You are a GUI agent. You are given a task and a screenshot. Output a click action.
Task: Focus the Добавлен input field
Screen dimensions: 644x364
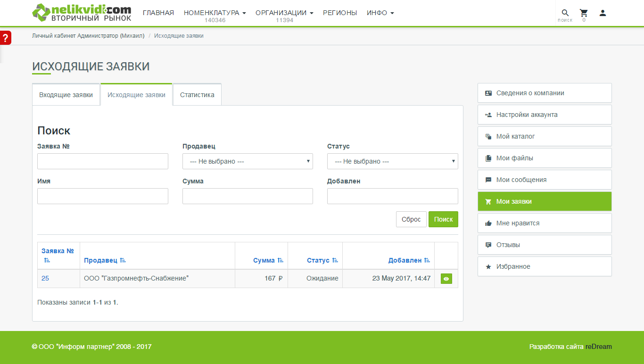click(393, 196)
